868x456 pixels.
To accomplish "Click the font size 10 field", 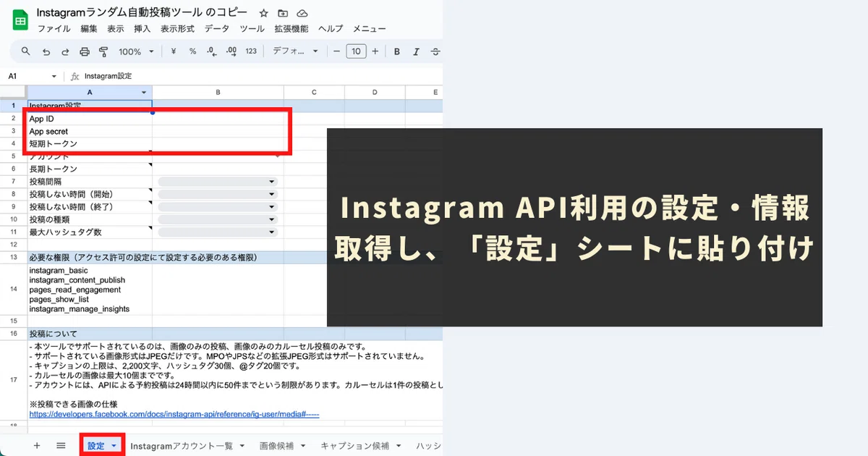I will pos(356,51).
